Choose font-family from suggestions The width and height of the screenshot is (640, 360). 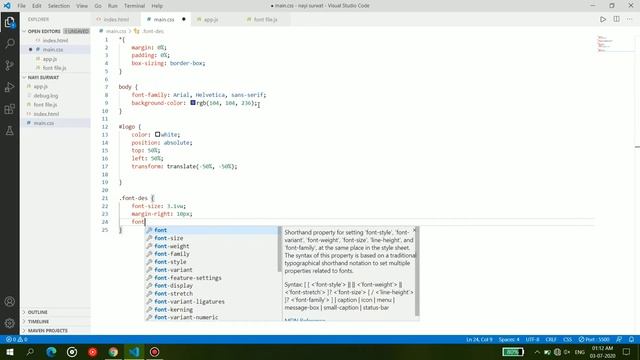(212, 254)
